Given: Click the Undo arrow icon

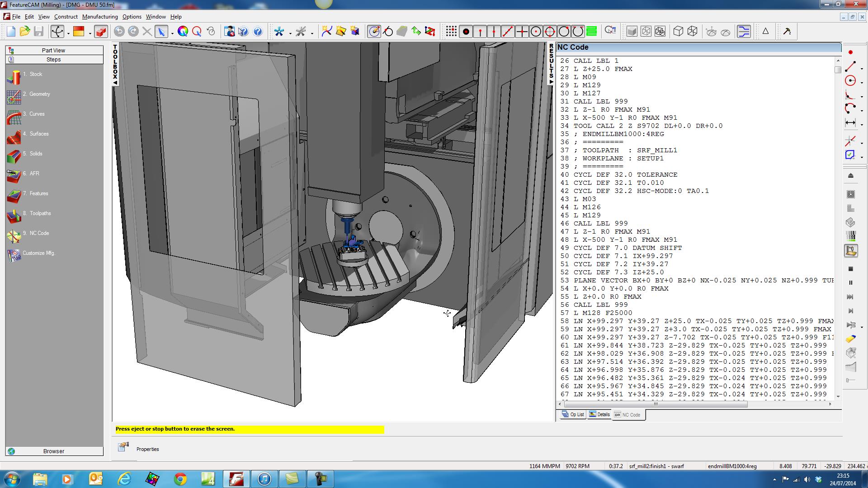Looking at the screenshot, I should (119, 31).
